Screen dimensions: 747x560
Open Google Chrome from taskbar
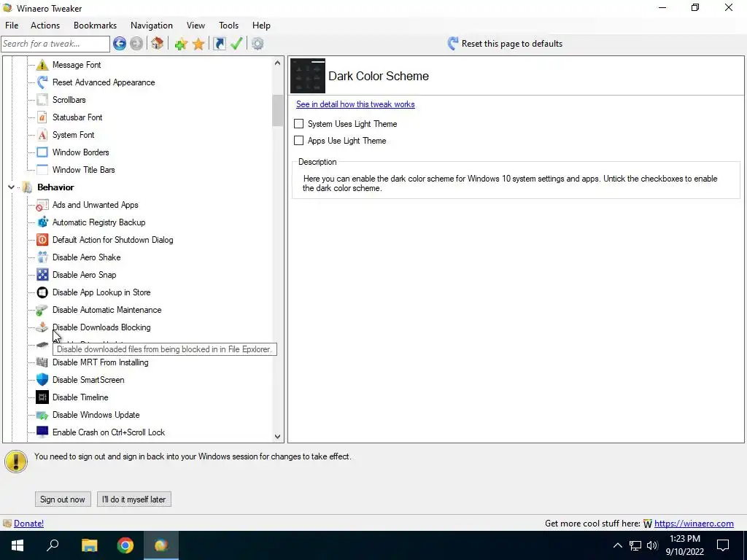click(x=125, y=545)
